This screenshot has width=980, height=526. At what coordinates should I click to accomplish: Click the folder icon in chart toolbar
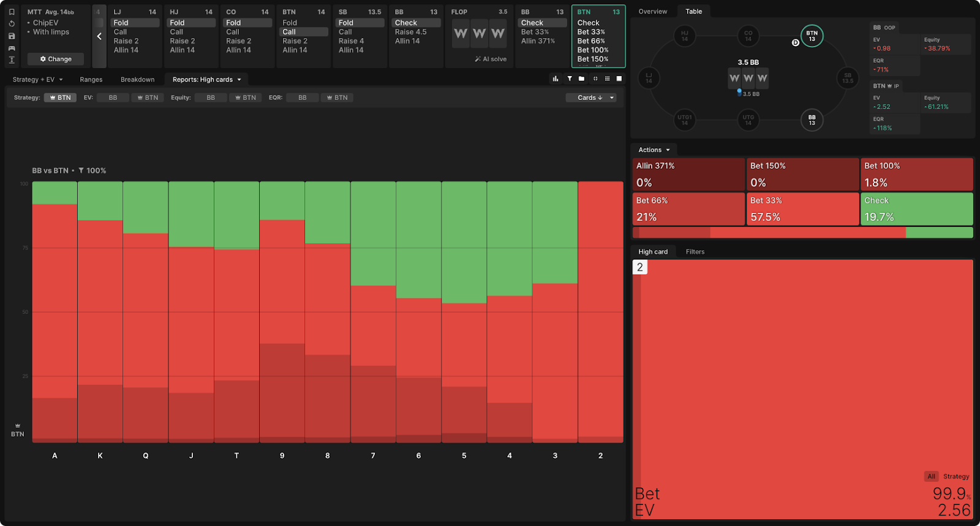point(581,79)
